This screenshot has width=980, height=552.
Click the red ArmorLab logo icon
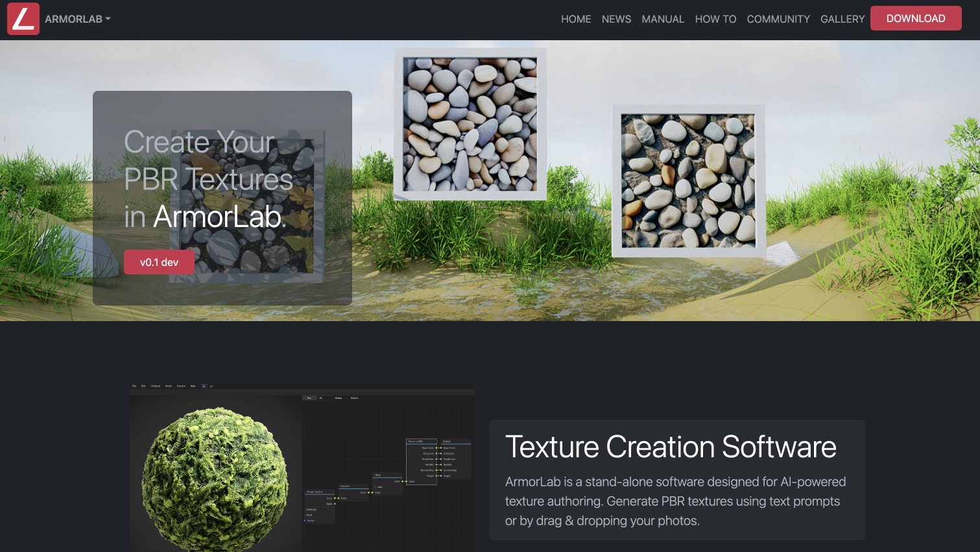[x=23, y=18]
